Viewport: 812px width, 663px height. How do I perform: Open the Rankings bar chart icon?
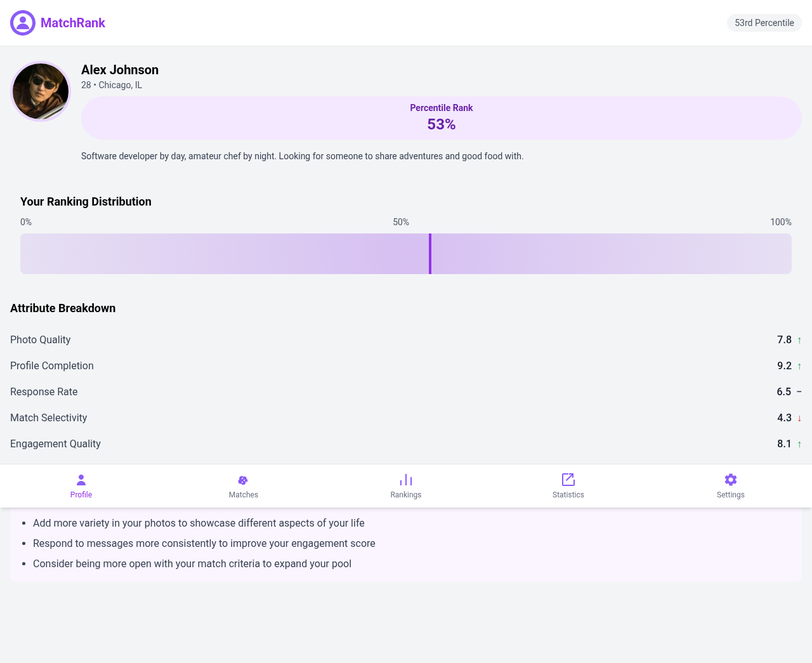[x=405, y=479]
